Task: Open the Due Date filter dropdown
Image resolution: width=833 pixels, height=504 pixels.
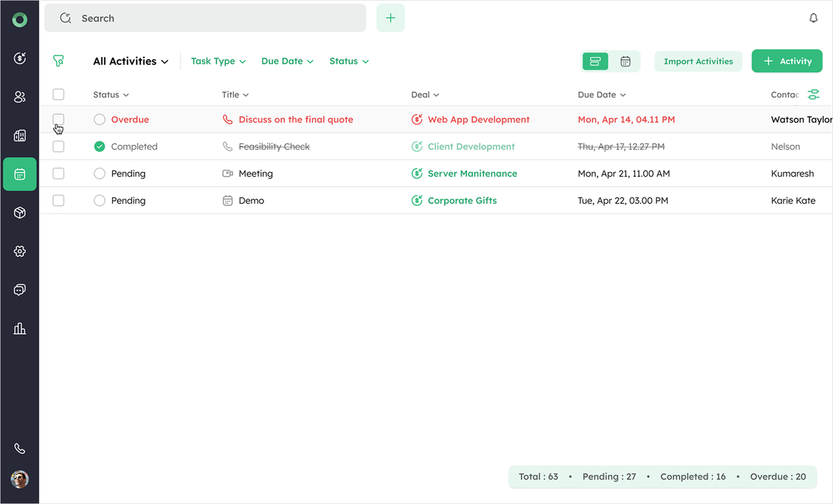Action: tap(287, 61)
